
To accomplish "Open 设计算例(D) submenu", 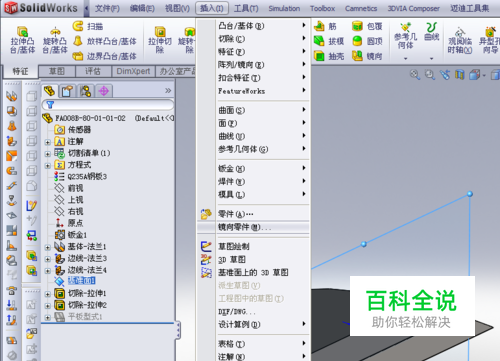I will [x=253, y=324].
